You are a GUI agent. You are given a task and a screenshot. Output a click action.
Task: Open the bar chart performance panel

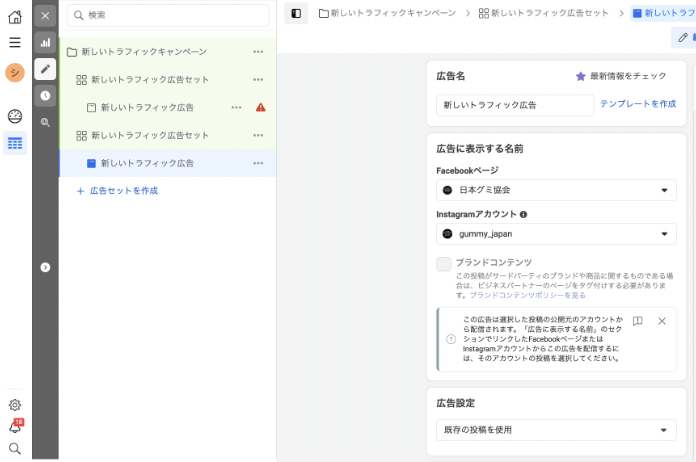45,42
